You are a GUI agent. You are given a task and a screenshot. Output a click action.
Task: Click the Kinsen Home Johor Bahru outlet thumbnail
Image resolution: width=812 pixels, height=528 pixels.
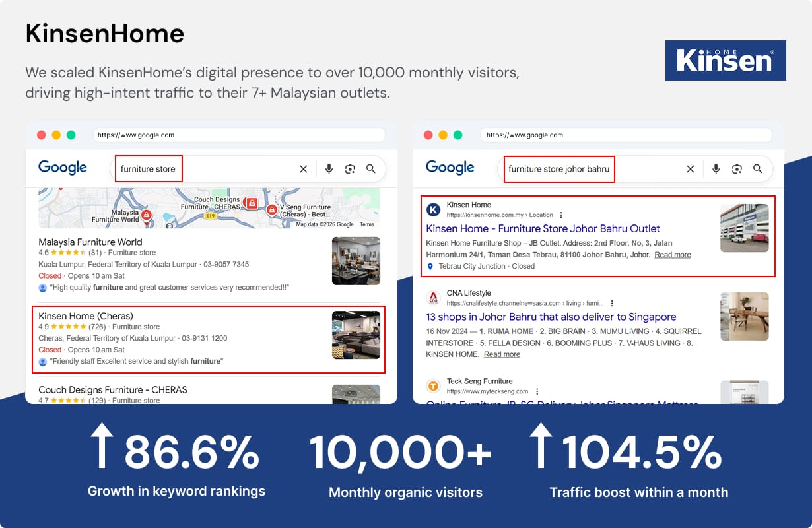(x=744, y=228)
